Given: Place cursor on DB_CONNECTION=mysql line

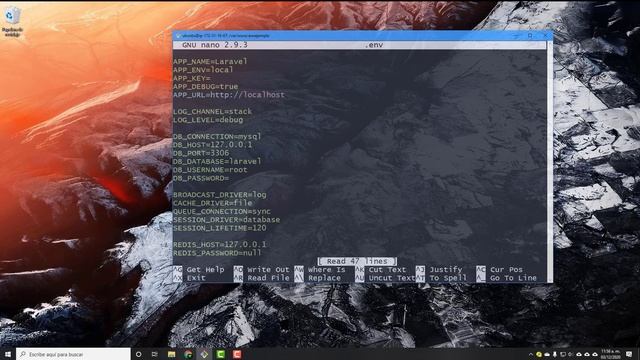Looking at the screenshot, I should (x=217, y=136).
